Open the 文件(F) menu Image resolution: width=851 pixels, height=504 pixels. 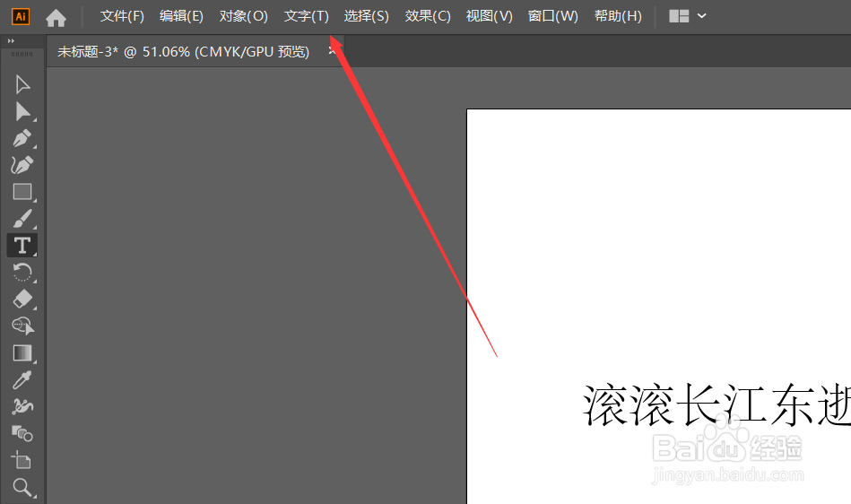coord(122,16)
